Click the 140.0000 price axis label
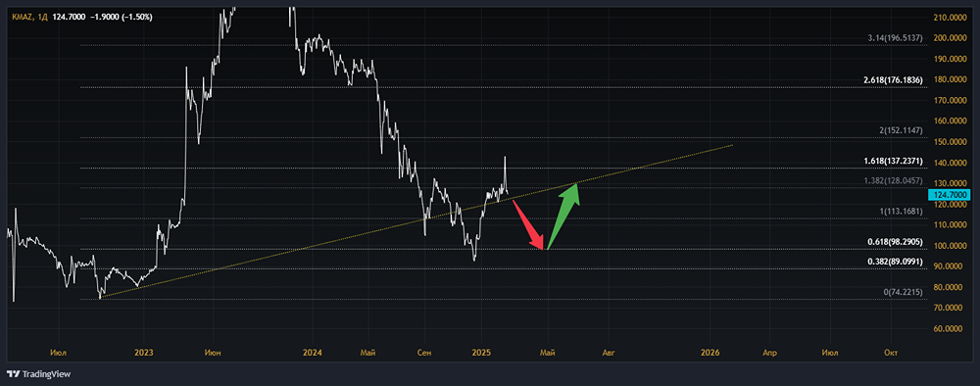Viewport: 980px width, 386px height. pos(949,163)
